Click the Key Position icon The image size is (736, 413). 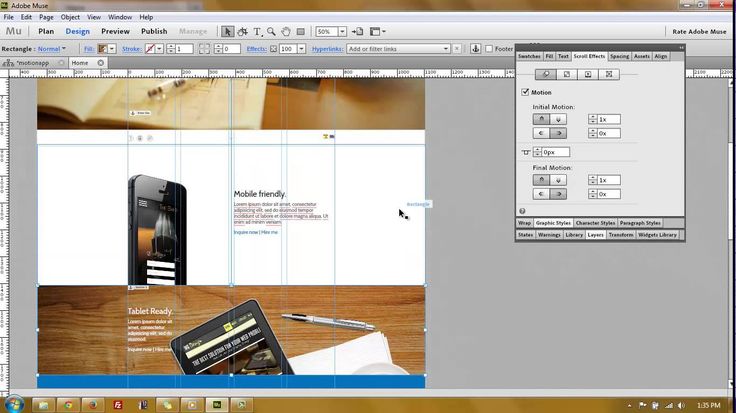[x=526, y=152]
